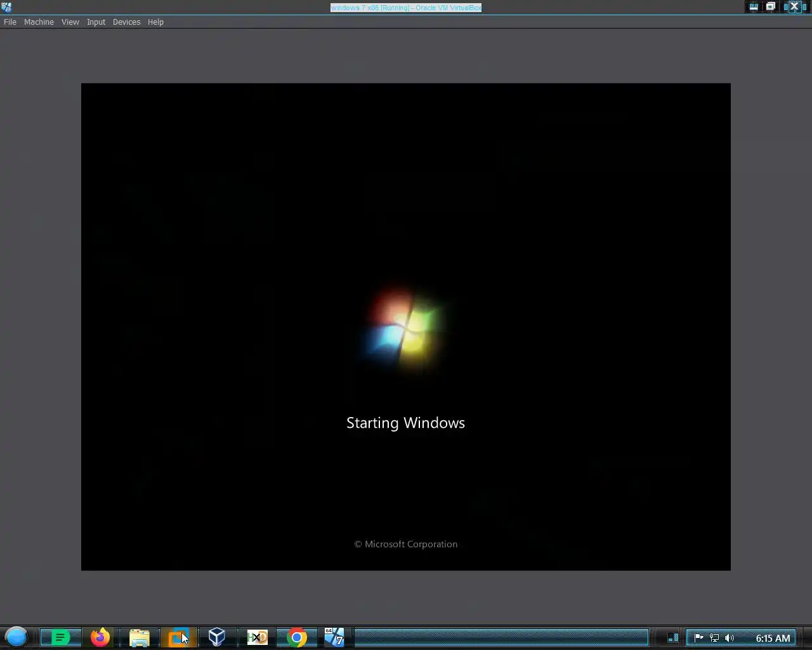The width and height of the screenshot is (812, 650).
Task: Open the Start menu orb
Action: click(x=16, y=637)
